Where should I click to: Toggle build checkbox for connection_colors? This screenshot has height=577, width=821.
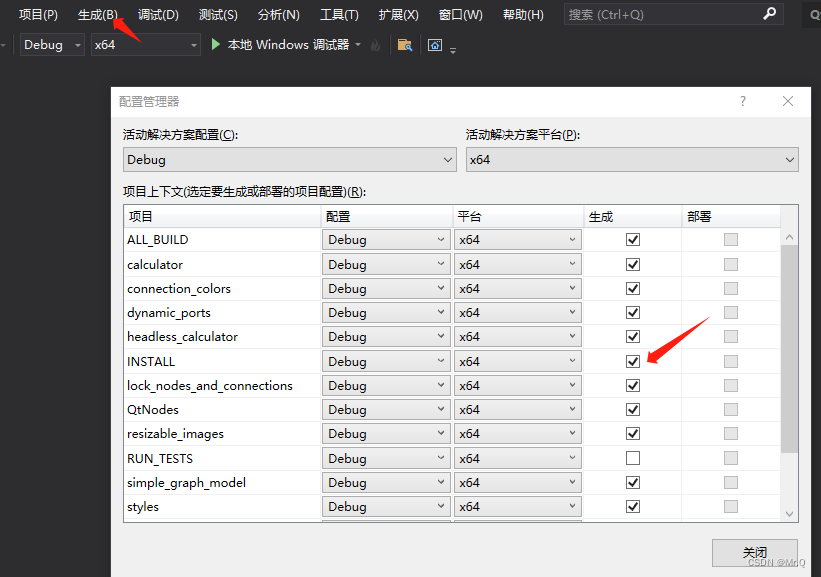point(633,288)
